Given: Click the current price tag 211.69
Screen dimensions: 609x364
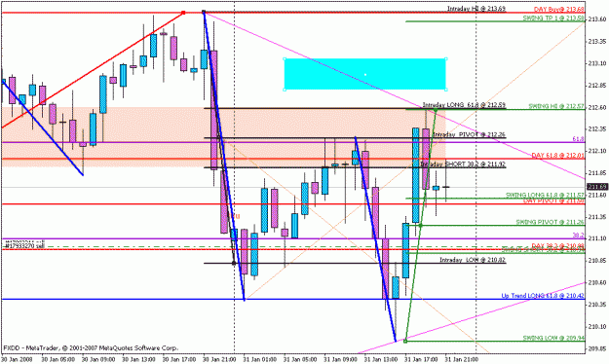Looking at the screenshot, I should [x=597, y=187].
